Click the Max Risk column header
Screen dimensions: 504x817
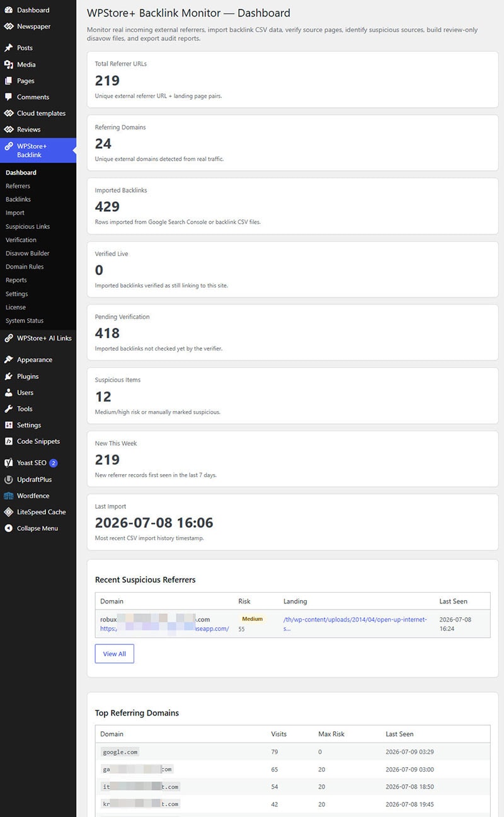331,734
